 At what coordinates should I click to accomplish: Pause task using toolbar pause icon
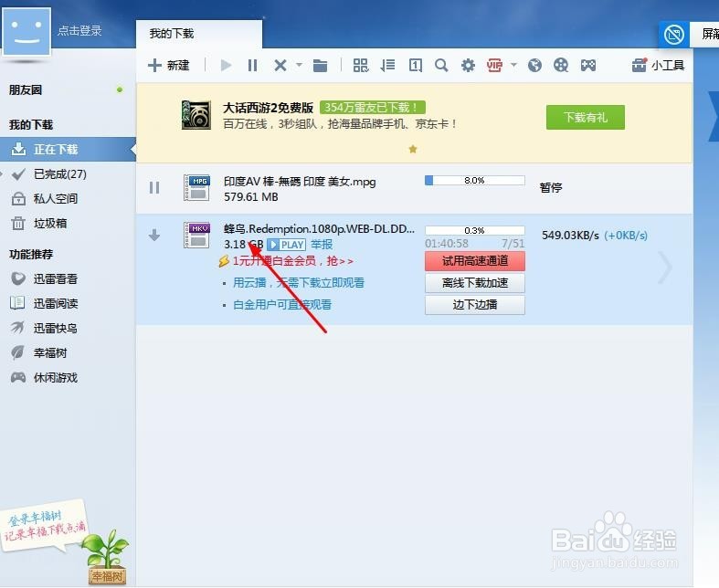click(x=252, y=65)
